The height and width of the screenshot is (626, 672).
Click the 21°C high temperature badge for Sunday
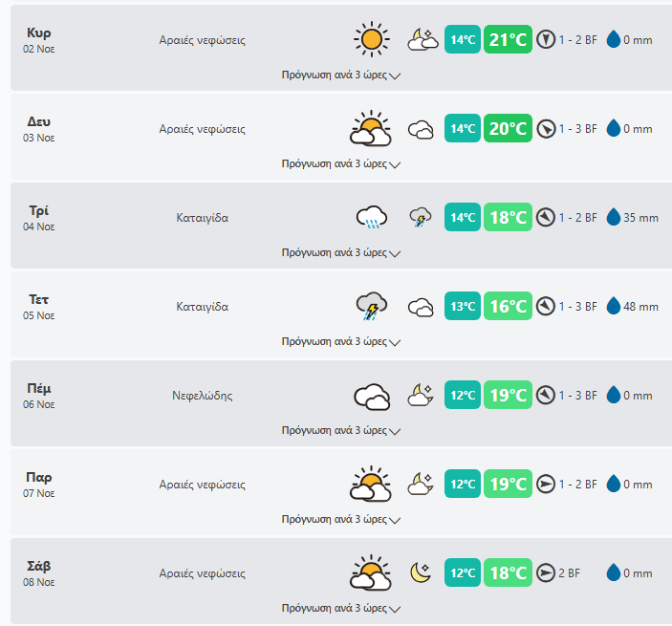508,39
